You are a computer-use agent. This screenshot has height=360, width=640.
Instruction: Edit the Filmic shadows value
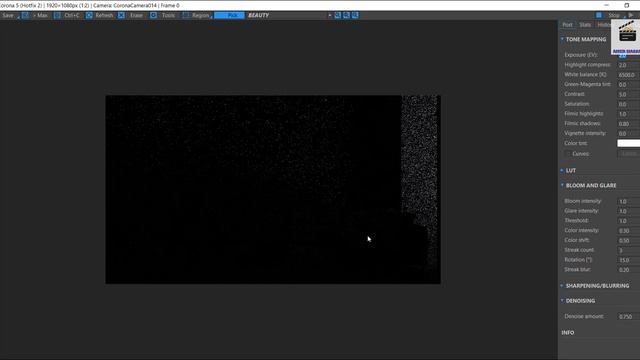[x=629, y=124]
